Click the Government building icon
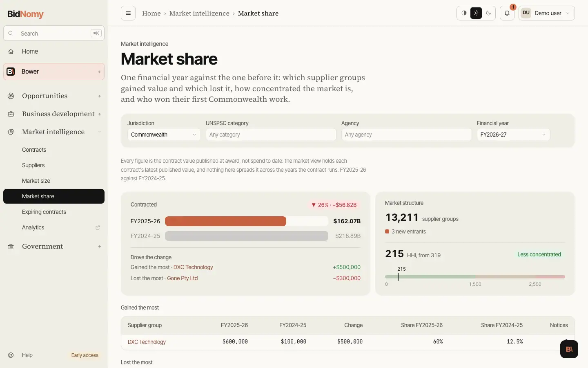The image size is (588, 368). coord(11,247)
